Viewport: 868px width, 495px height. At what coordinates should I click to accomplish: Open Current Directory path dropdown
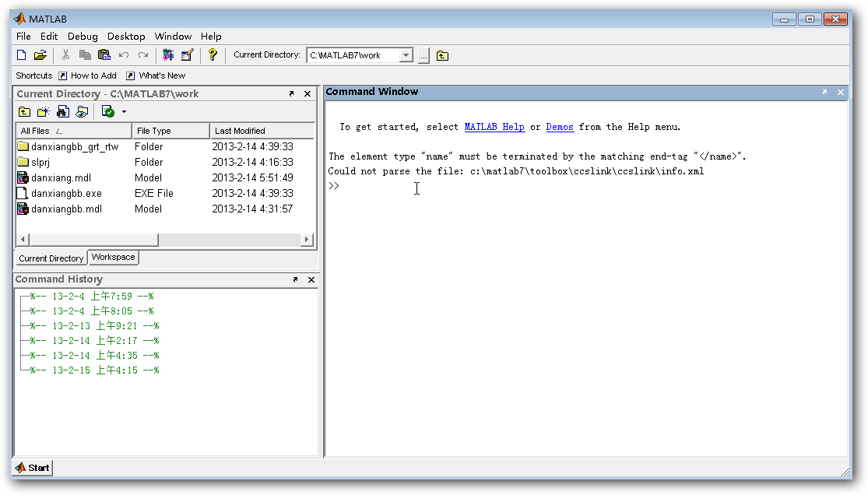(406, 55)
